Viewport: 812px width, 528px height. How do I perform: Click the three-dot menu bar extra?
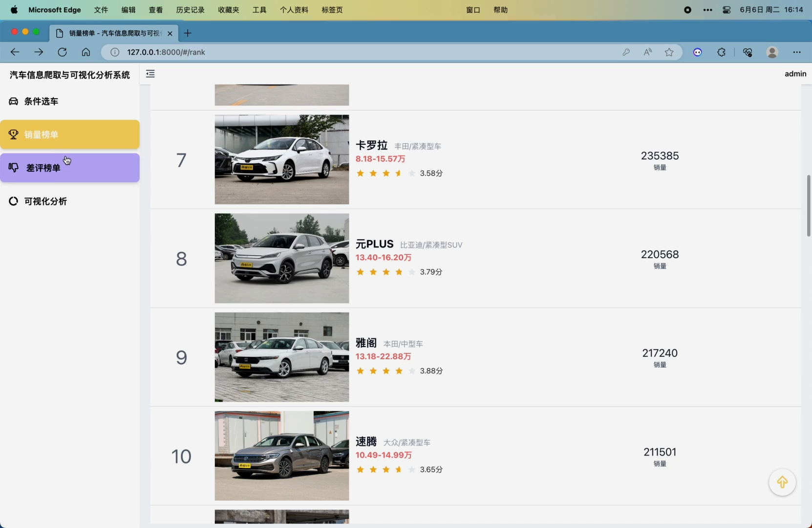point(707,10)
